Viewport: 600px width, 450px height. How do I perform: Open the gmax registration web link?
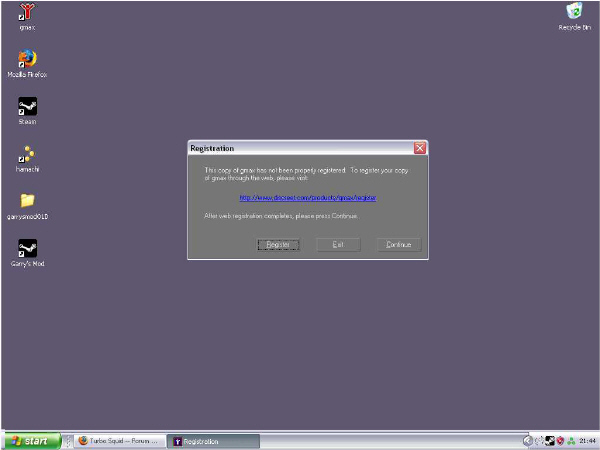308,198
